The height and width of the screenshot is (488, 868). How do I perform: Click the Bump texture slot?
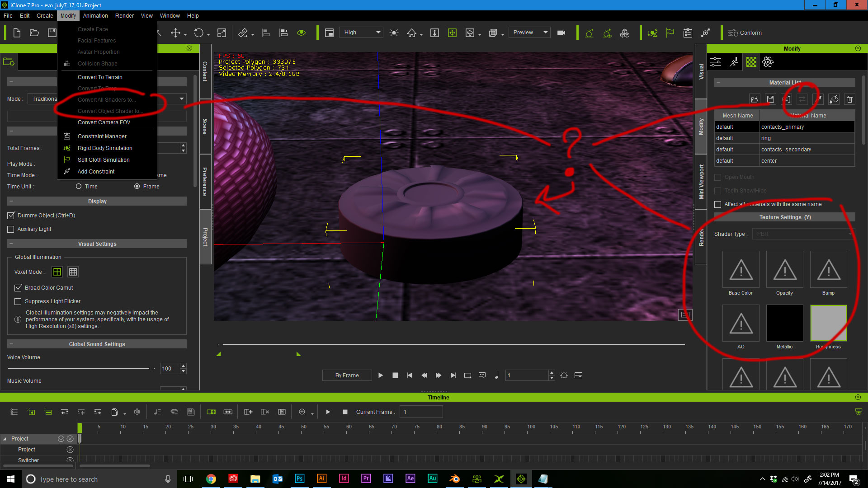pos(828,269)
